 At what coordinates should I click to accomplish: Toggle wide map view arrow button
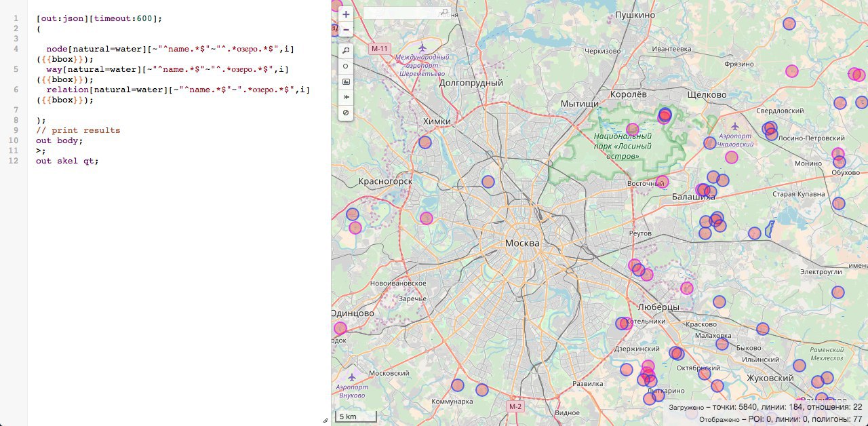tap(346, 97)
